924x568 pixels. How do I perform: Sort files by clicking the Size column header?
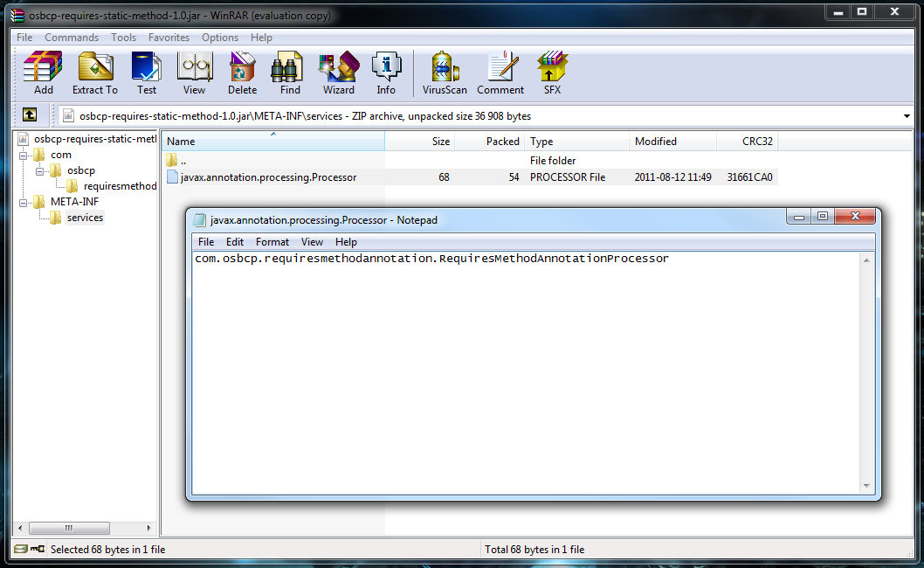click(440, 141)
